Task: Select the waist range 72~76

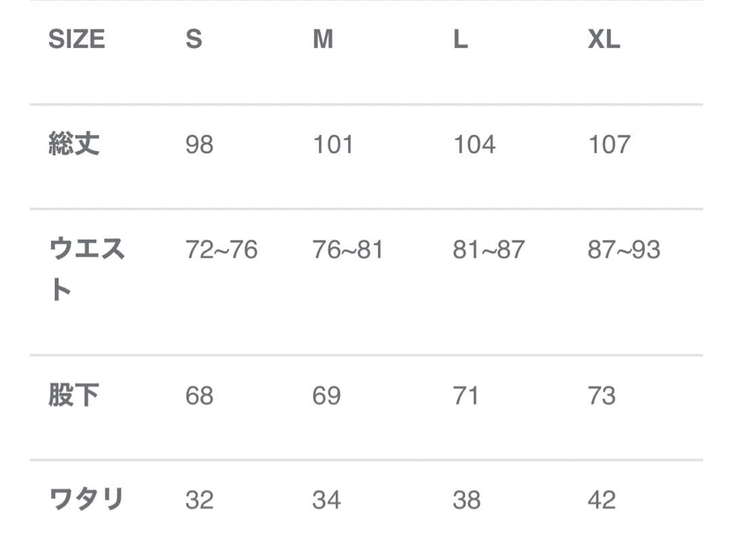Action: coord(221,250)
